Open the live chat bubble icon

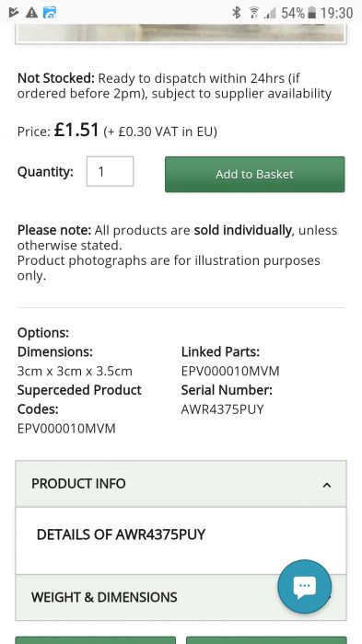(304, 586)
